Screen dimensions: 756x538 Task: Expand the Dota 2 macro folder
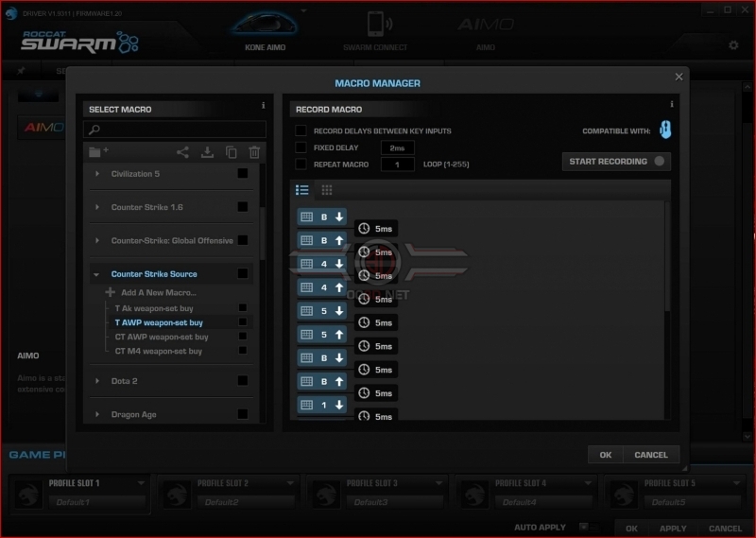pos(97,381)
